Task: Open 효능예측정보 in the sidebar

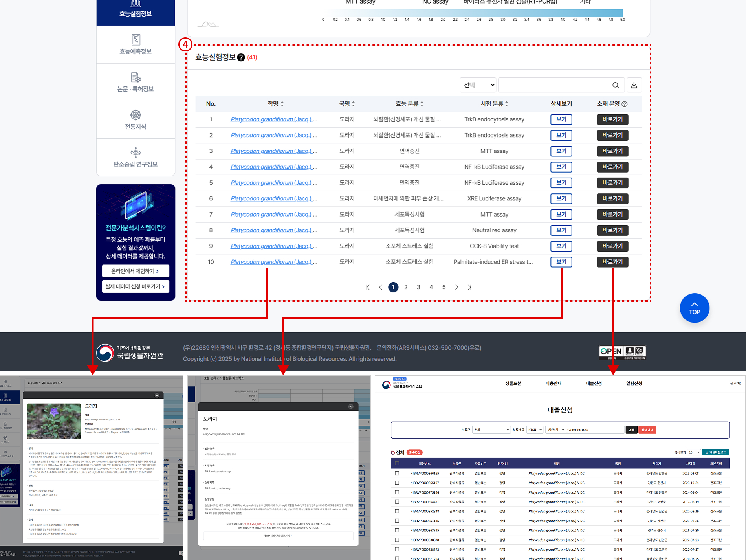Action: 136,44
